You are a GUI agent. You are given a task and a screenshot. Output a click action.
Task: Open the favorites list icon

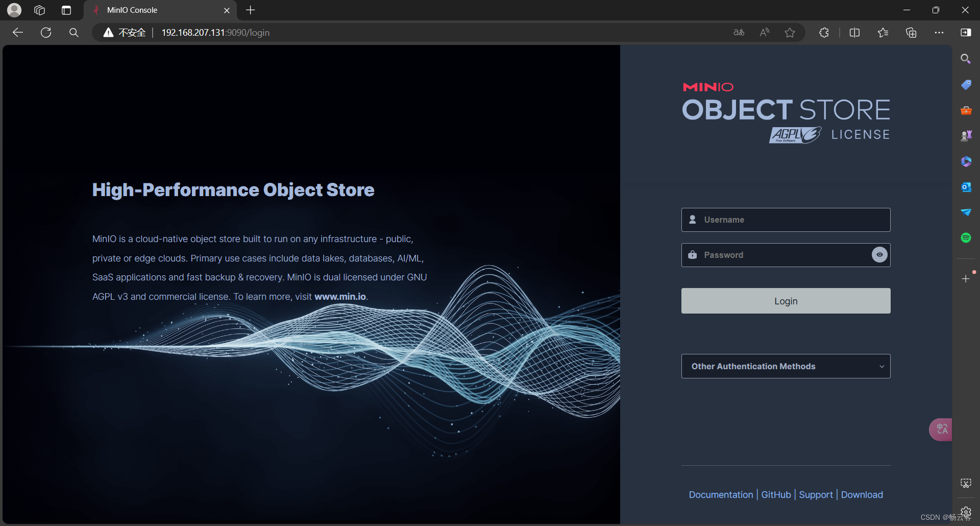[883, 33]
